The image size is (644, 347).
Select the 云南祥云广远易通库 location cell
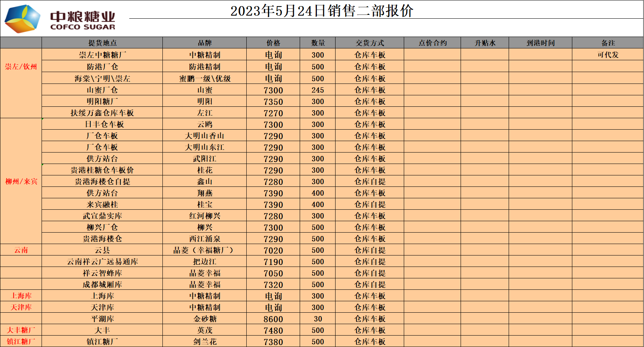pyautogui.click(x=102, y=262)
